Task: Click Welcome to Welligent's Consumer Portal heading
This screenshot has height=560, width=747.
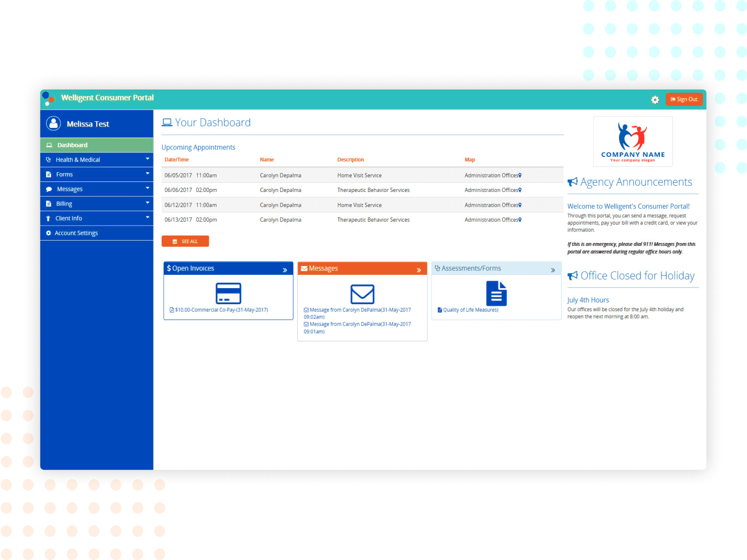Action: point(628,206)
